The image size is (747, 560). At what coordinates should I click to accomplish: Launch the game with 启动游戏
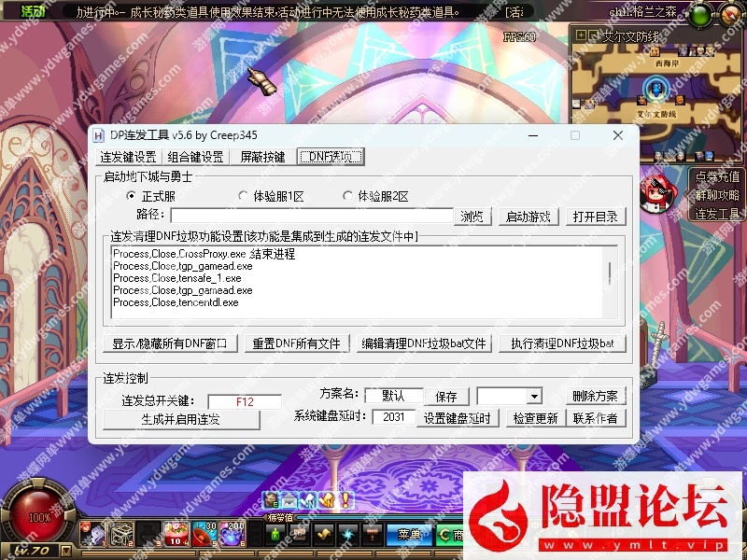[x=529, y=217]
